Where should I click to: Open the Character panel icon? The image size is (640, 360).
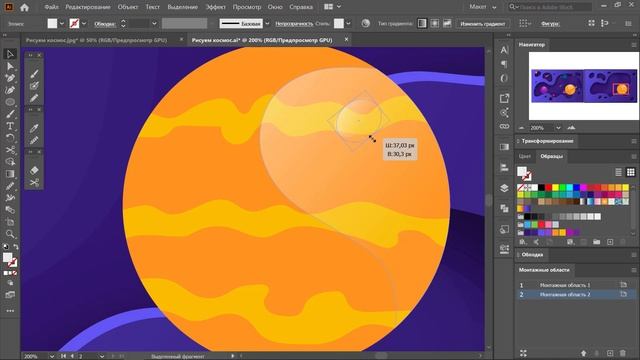pyautogui.click(x=504, y=50)
